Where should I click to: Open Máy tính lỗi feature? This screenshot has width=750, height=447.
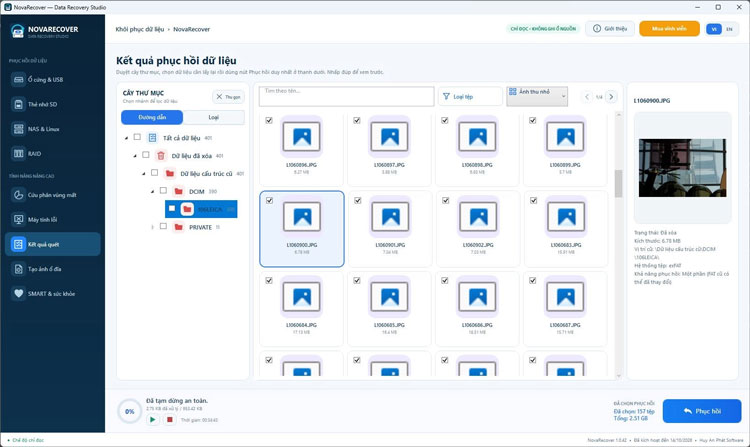click(x=53, y=219)
